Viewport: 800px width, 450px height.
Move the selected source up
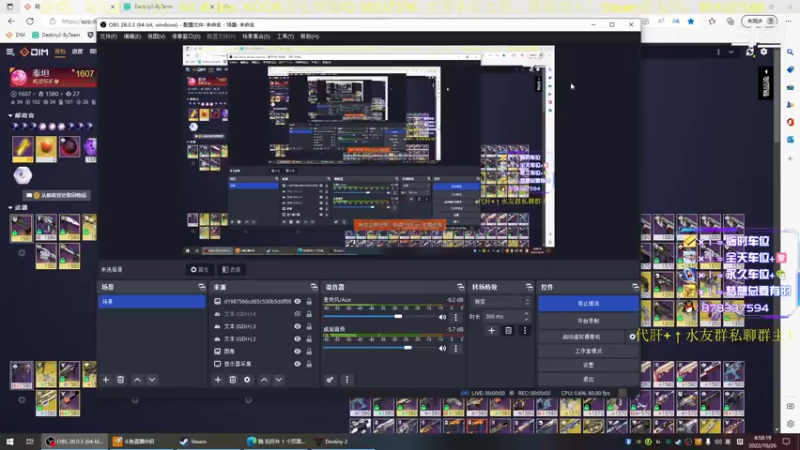264,380
